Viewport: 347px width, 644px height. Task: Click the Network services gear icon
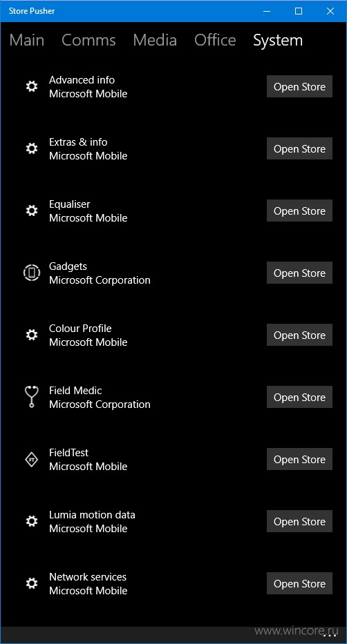[32, 583]
